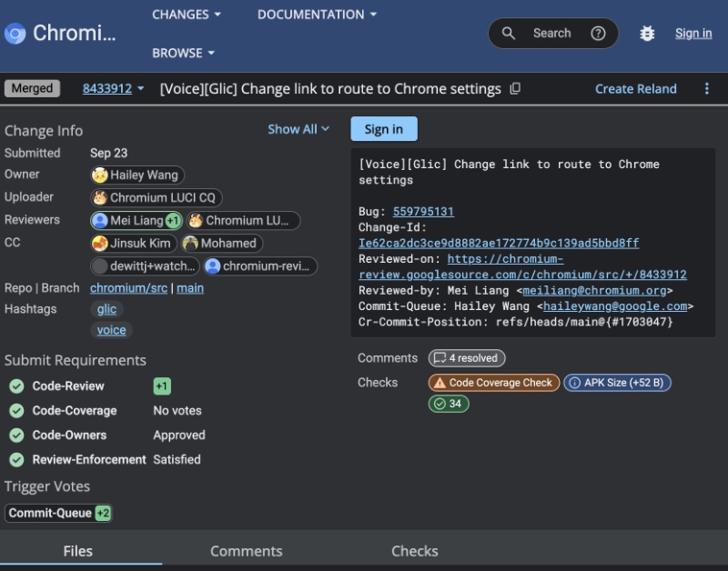
Task: Click the bug report icon
Action: [x=647, y=34]
